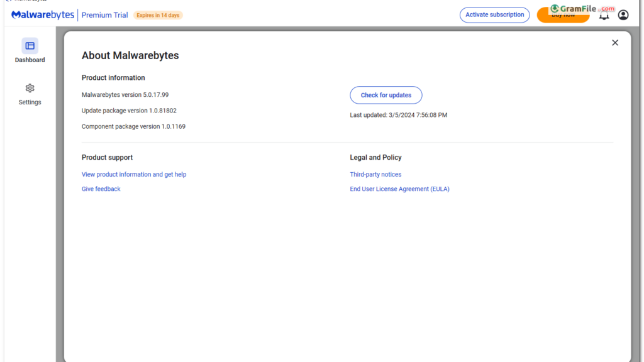Click the Malwarebytes version 5.0.17.99 text
644x362 pixels.
tap(125, 95)
